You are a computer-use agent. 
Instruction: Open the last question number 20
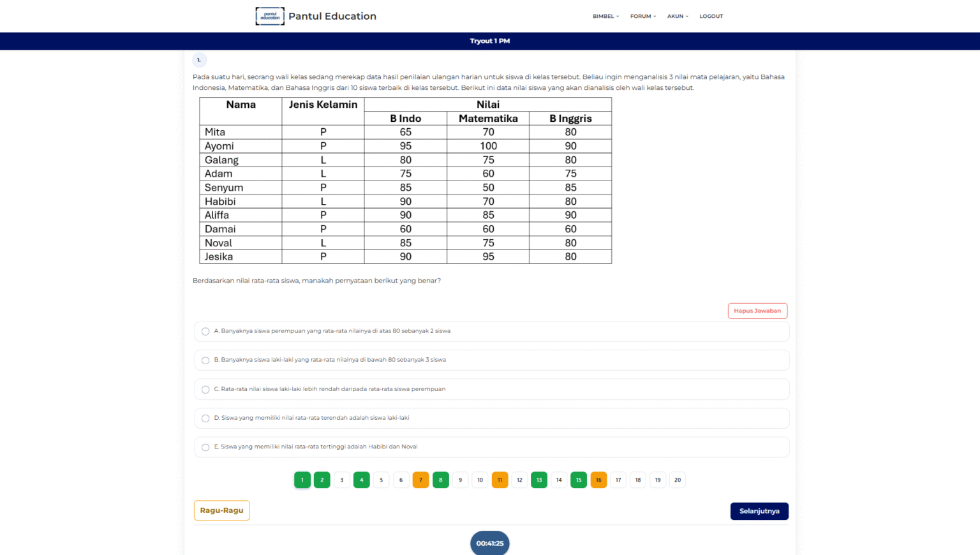click(x=677, y=480)
